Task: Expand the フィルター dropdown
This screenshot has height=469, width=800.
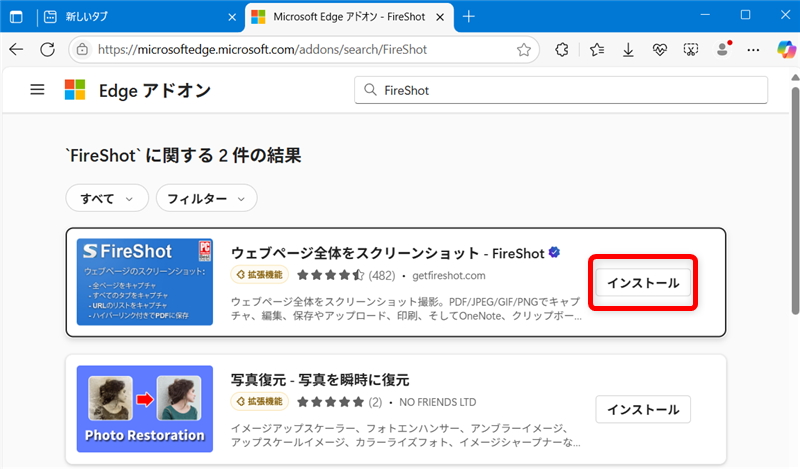Action: tap(206, 198)
